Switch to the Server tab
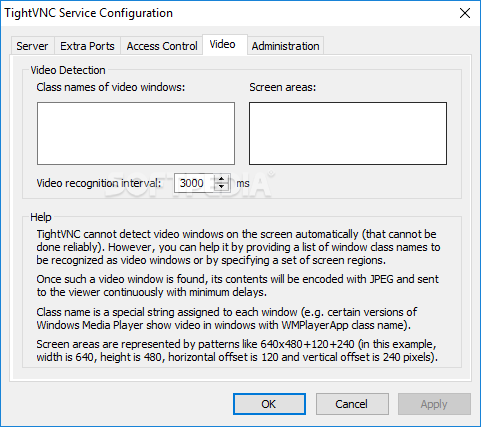 point(32,46)
